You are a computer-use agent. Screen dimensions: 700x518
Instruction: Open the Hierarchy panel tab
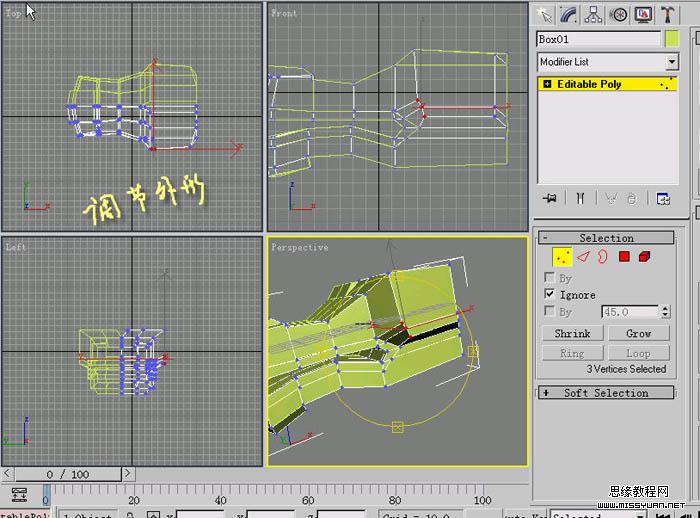click(593, 15)
